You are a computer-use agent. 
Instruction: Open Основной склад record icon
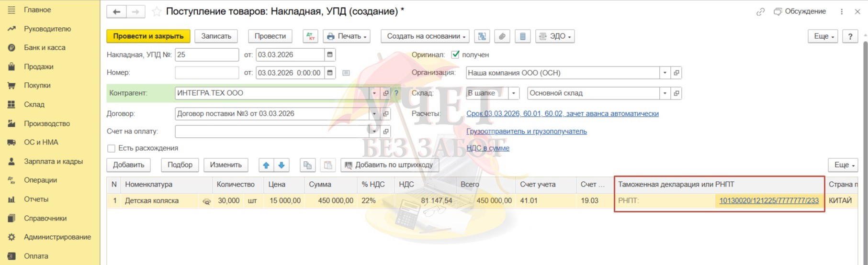(676, 93)
